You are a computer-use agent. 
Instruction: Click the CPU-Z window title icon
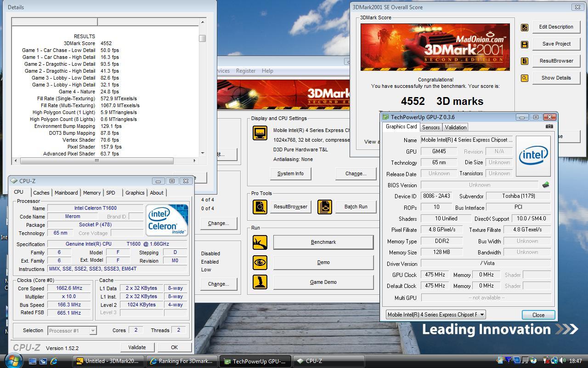[14, 181]
